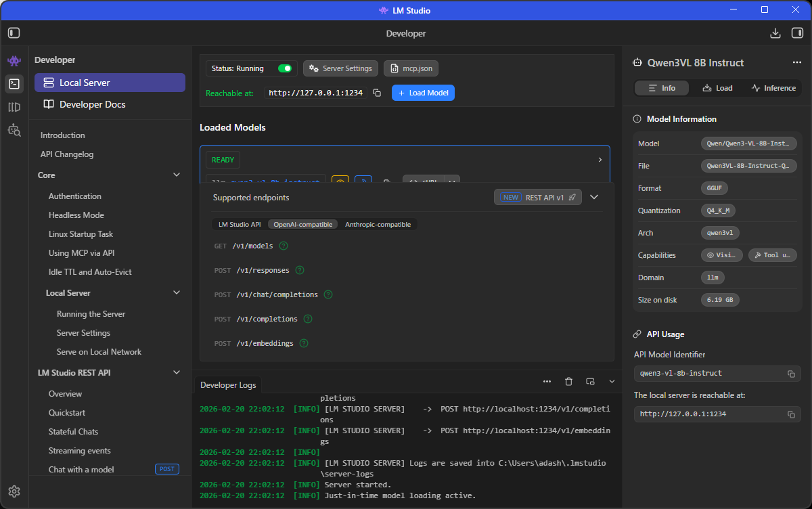Viewport: 812px width, 509px height.
Task: Open My Models library icon in sidebar
Action: pyautogui.click(x=14, y=107)
